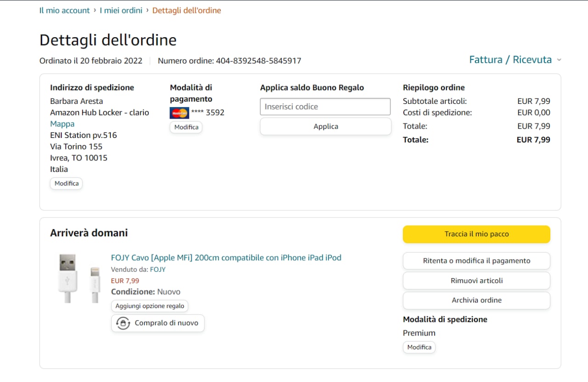Viewport: 588px width, 382px height.
Task: Open the Mappa link for locker
Action: click(62, 124)
